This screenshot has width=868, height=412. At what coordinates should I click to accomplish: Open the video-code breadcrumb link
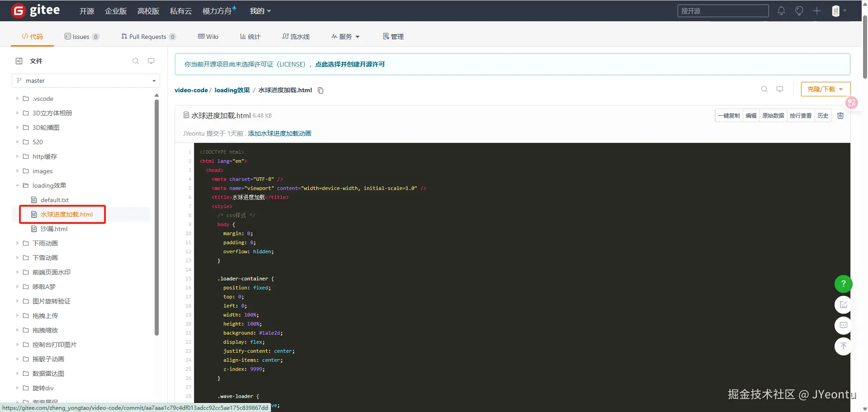click(x=191, y=90)
